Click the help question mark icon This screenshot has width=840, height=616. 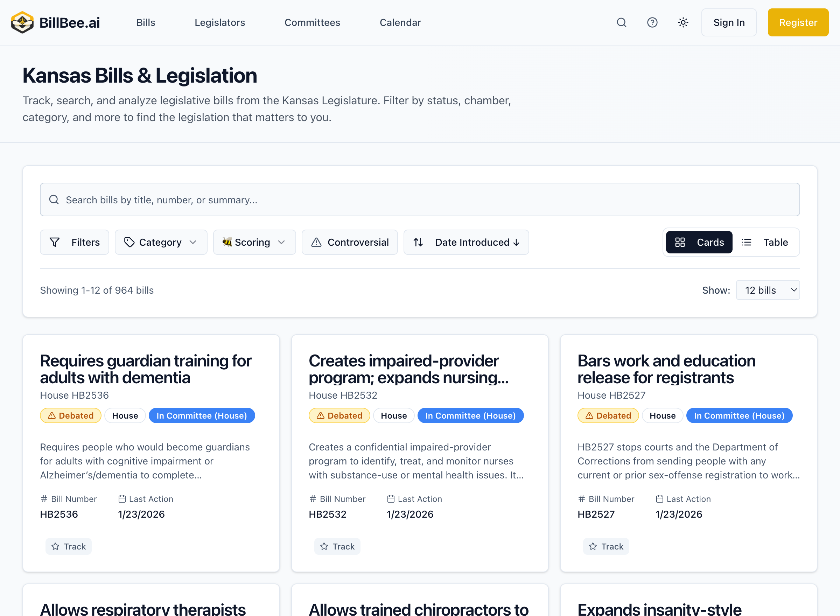tap(652, 22)
